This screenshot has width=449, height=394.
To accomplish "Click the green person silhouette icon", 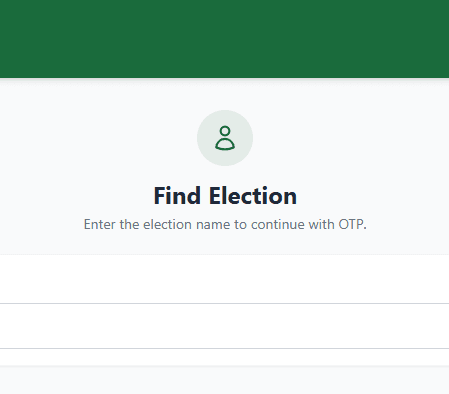I will tap(225, 138).
